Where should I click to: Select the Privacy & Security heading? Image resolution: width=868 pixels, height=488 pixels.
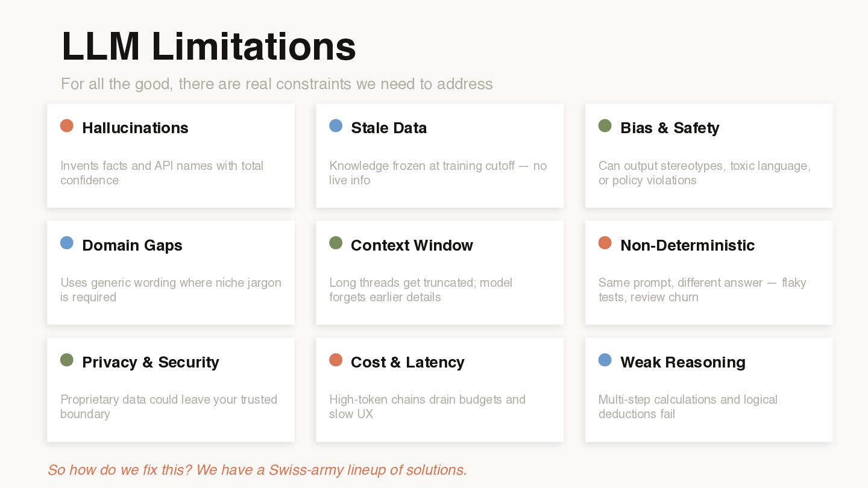(x=150, y=362)
